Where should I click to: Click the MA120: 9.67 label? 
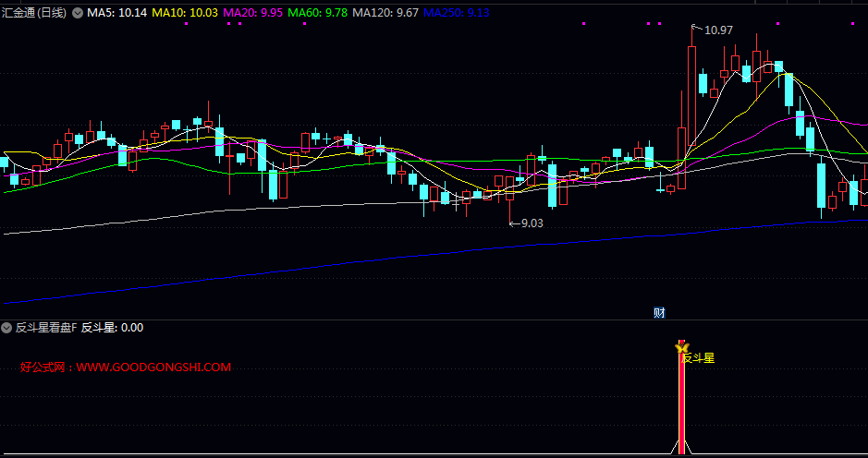[x=385, y=13]
